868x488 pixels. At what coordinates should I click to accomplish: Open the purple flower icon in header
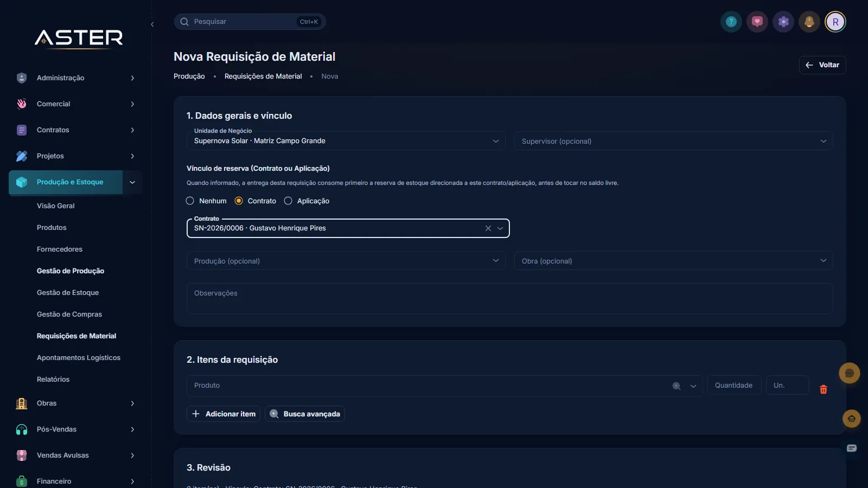pos(783,22)
